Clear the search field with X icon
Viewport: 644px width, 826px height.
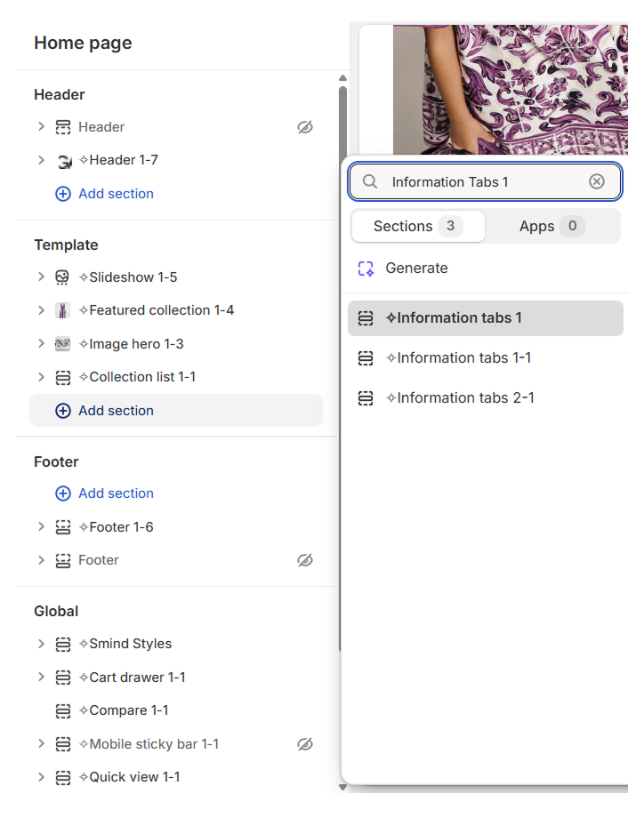(x=597, y=181)
